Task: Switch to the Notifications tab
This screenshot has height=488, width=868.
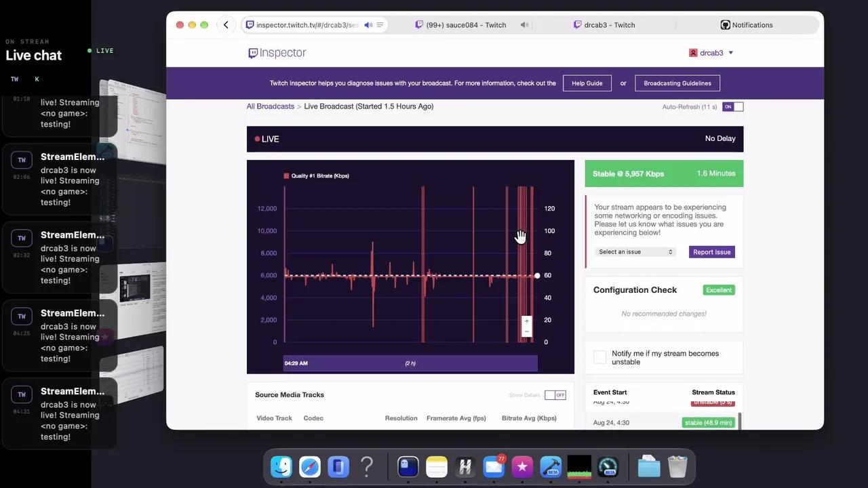Action: click(x=747, y=25)
